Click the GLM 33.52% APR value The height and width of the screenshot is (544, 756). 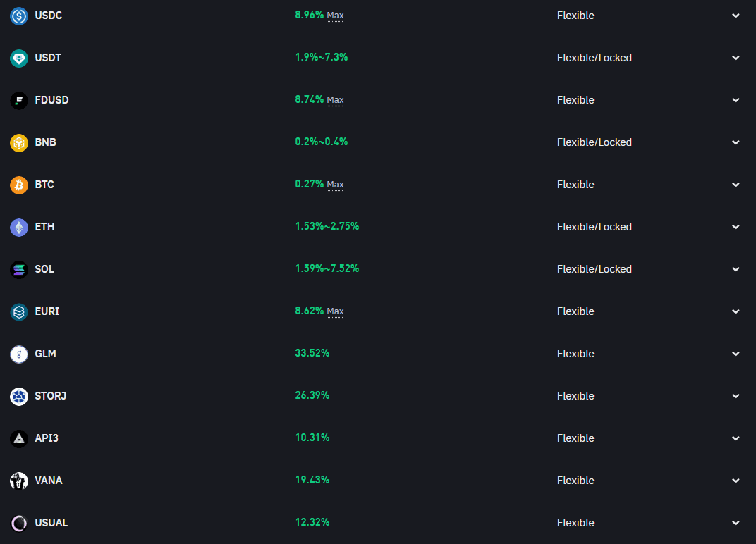[312, 353]
